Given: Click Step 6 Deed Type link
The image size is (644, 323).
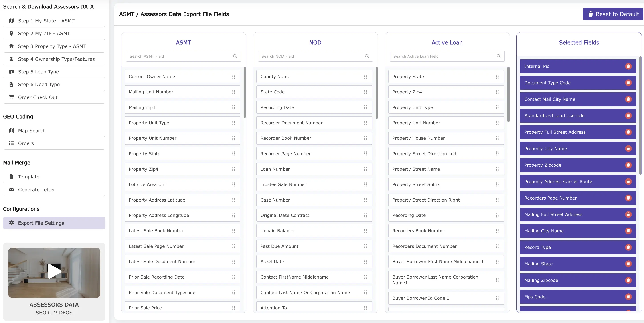Looking at the screenshot, I should (39, 84).
